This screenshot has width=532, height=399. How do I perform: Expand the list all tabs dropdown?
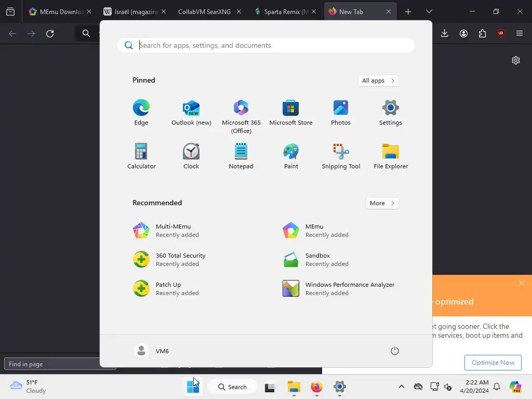click(x=429, y=11)
